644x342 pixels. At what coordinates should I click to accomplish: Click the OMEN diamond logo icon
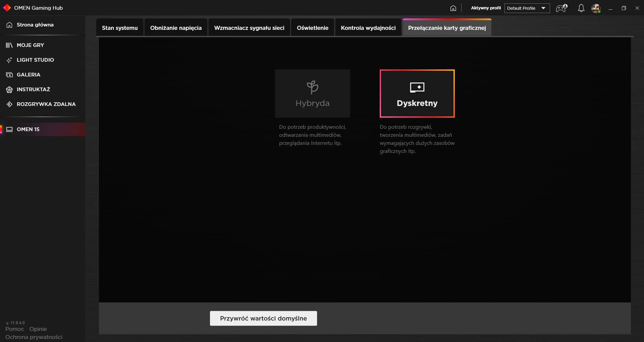(7, 8)
